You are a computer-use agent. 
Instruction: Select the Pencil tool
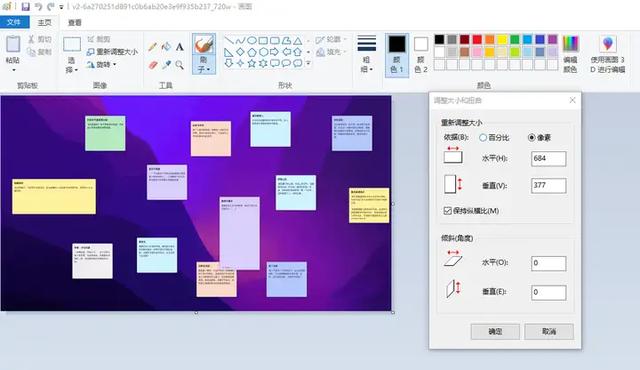(x=153, y=47)
